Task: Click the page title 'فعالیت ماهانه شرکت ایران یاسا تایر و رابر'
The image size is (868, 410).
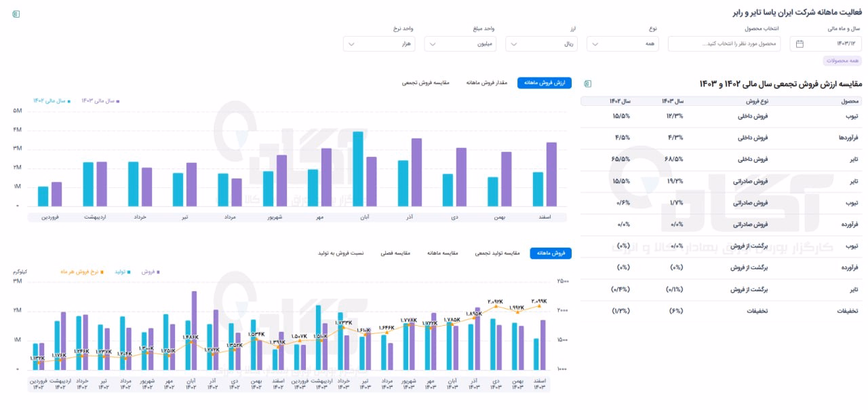Action: [796, 13]
